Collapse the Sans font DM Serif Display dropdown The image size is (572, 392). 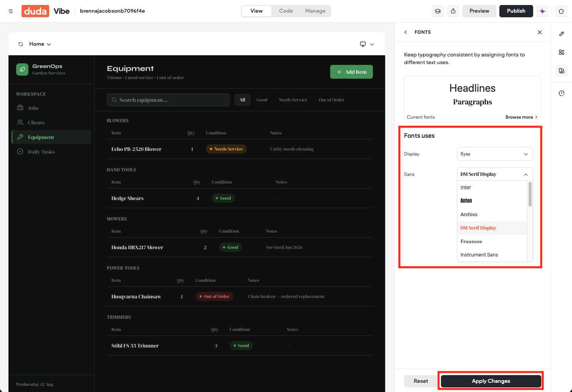coord(495,174)
